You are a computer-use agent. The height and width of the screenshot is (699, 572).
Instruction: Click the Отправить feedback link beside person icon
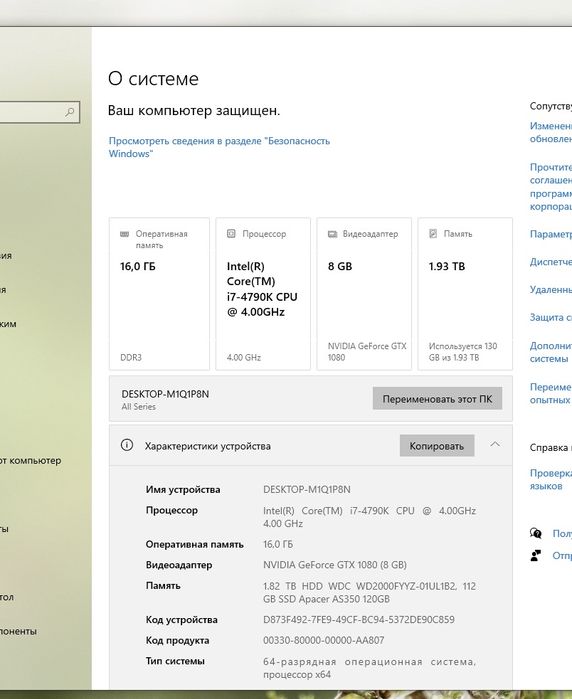point(562,555)
